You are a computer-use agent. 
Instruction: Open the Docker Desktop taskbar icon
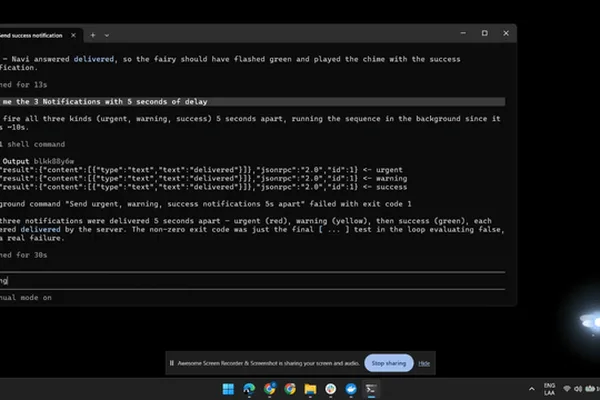pyautogui.click(x=351, y=389)
